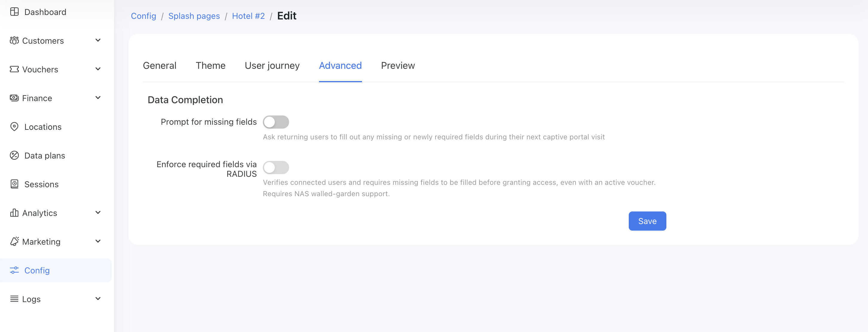Select the Advanced tab
The height and width of the screenshot is (332, 868).
pyautogui.click(x=340, y=66)
